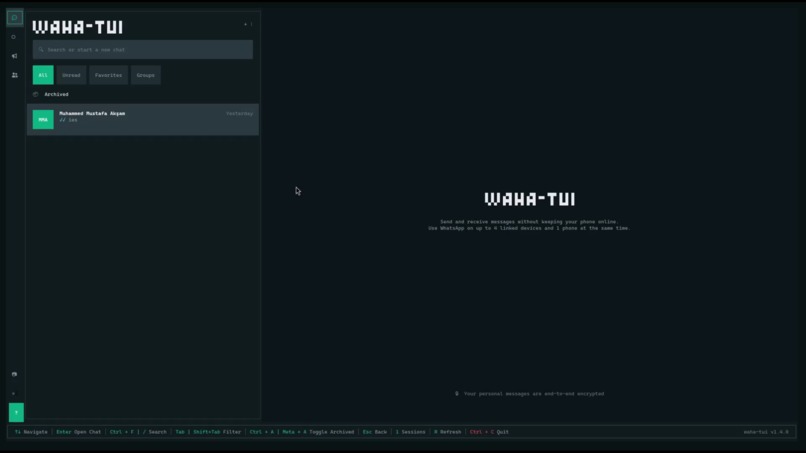Viewport: 806px width, 453px height.
Task: Click the 'Yesterday' timestamp on the chat
Action: tap(240, 114)
